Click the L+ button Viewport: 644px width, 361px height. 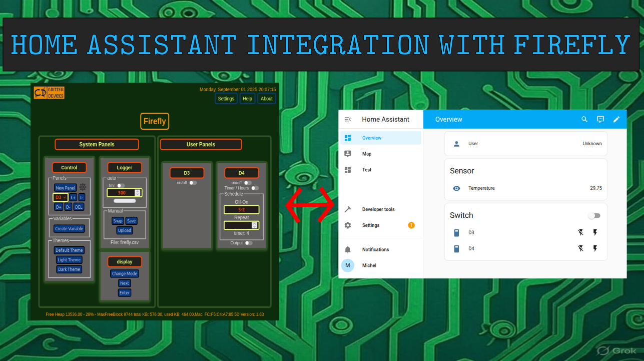point(73,197)
